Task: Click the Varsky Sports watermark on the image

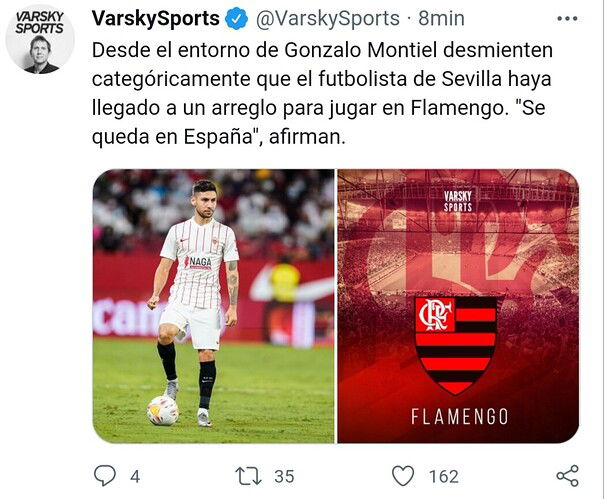Action: [x=458, y=201]
